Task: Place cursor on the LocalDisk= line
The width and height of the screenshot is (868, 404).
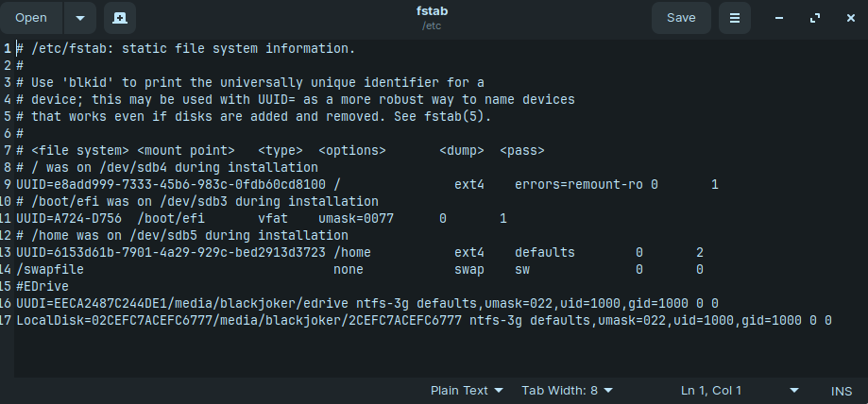Action: click(423, 320)
